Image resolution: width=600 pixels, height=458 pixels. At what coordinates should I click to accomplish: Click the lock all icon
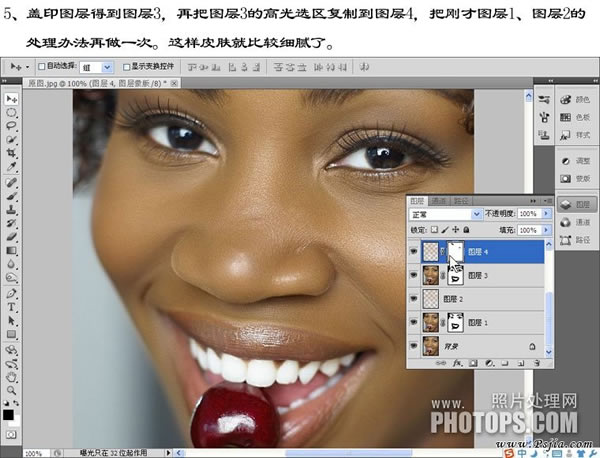466,230
